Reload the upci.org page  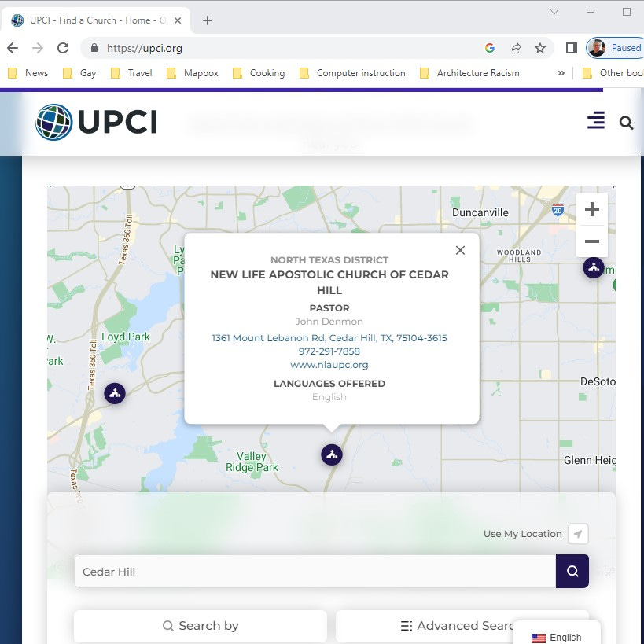click(x=63, y=48)
